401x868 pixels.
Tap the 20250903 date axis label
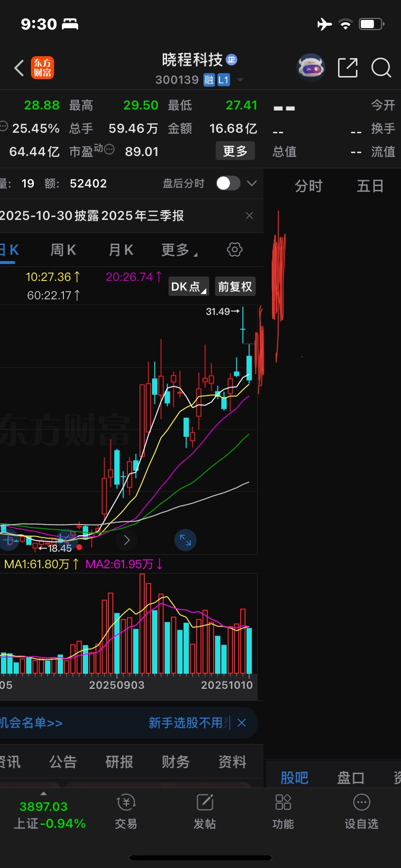click(117, 685)
